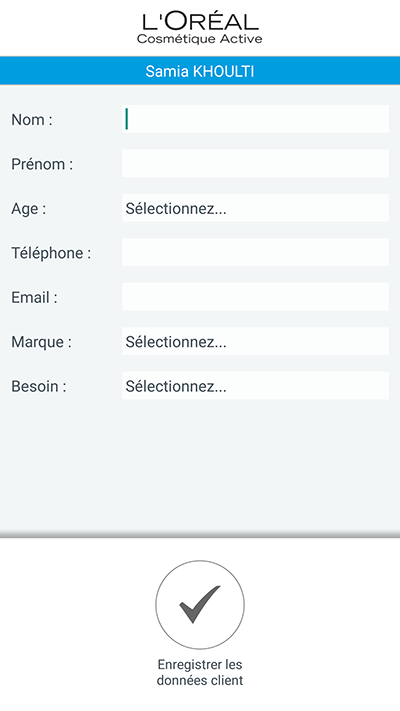Expand the Marque dropdown
This screenshot has width=400, height=711.
click(255, 341)
